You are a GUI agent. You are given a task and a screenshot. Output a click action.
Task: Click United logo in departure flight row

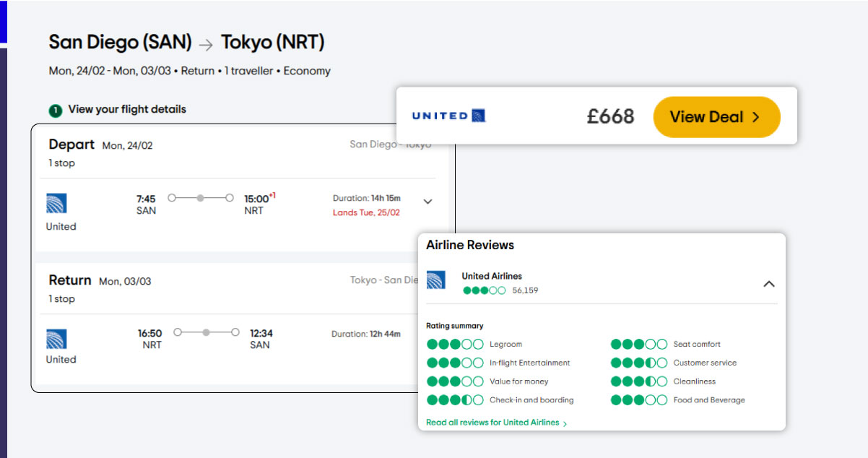56,203
